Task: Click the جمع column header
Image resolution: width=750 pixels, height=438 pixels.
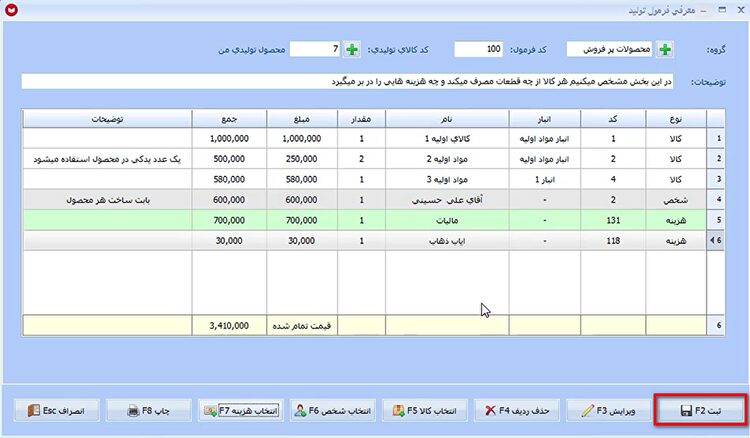Action: point(229,119)
